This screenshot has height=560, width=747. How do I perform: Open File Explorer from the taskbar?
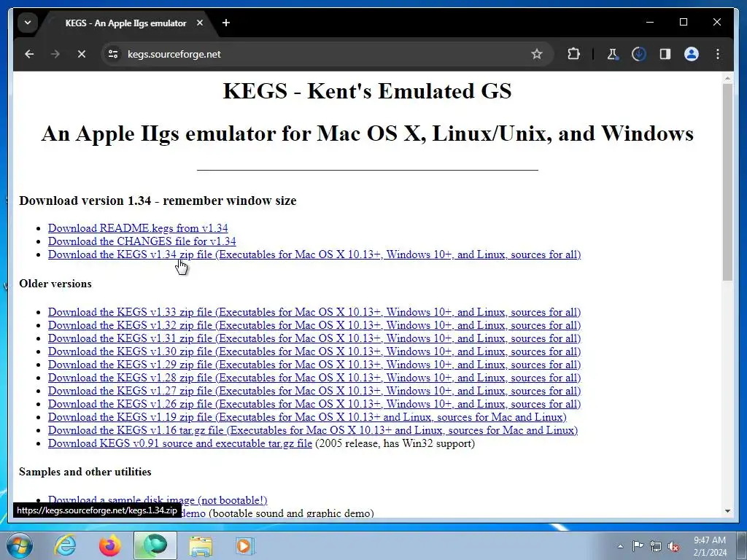(201, 545)
